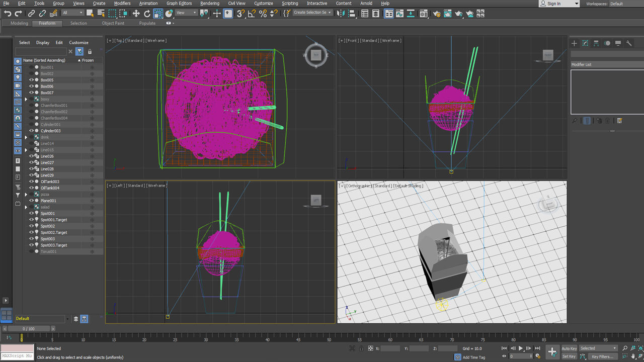Open the Hierarchy command panel tab

coord(596,43)
